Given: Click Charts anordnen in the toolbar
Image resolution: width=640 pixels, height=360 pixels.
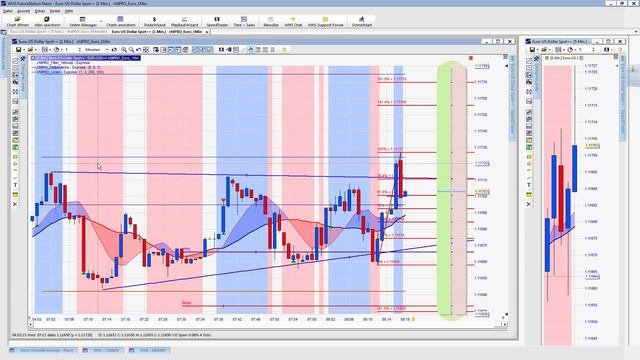Looking at the screenshot, I should point(120,22).
